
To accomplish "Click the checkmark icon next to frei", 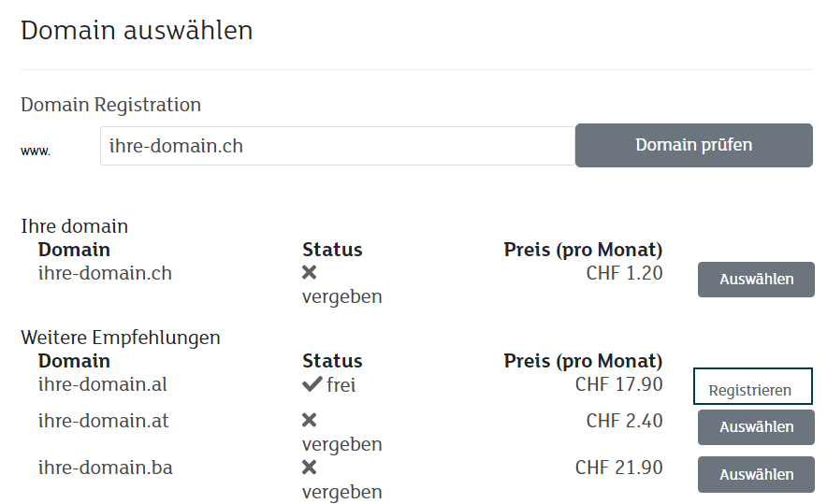I will [x=312, y=384].
